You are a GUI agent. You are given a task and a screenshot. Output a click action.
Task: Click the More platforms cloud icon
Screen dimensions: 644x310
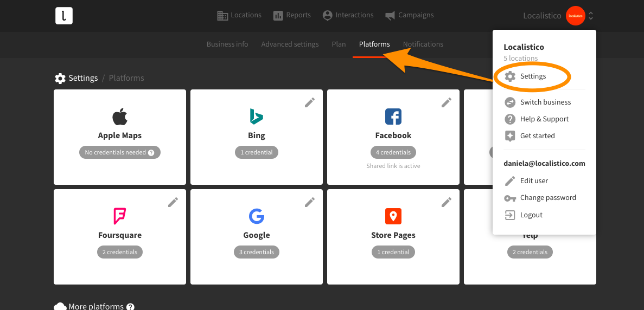coord(60,307)
